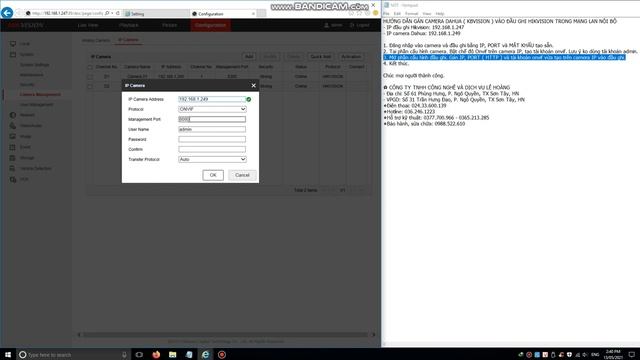This screenshot has width=640, height=360.
Task: Click the browser address bar URL
Action: tap(67, 13)
